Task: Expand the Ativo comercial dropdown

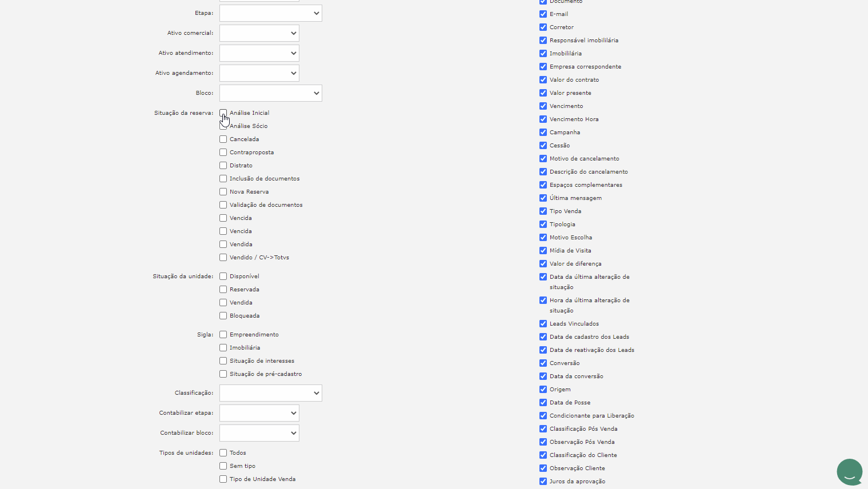Action: point(259,33)
